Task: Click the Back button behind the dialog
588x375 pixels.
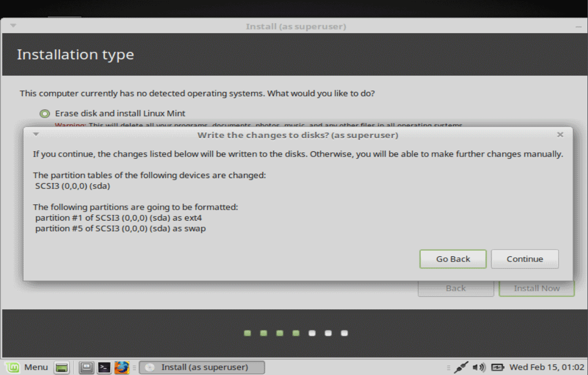Action: [x=455, y=288]
